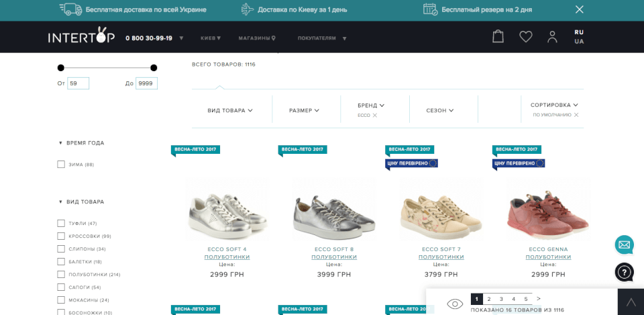Click the eye view icon near pagination
Viewport: 644px width, 315px height.
pos(455,304)
